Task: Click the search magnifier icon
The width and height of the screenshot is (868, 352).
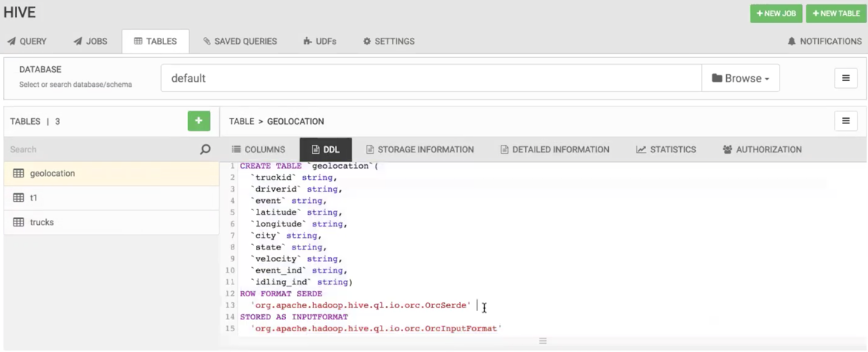Action: click(x=206, y=149)
